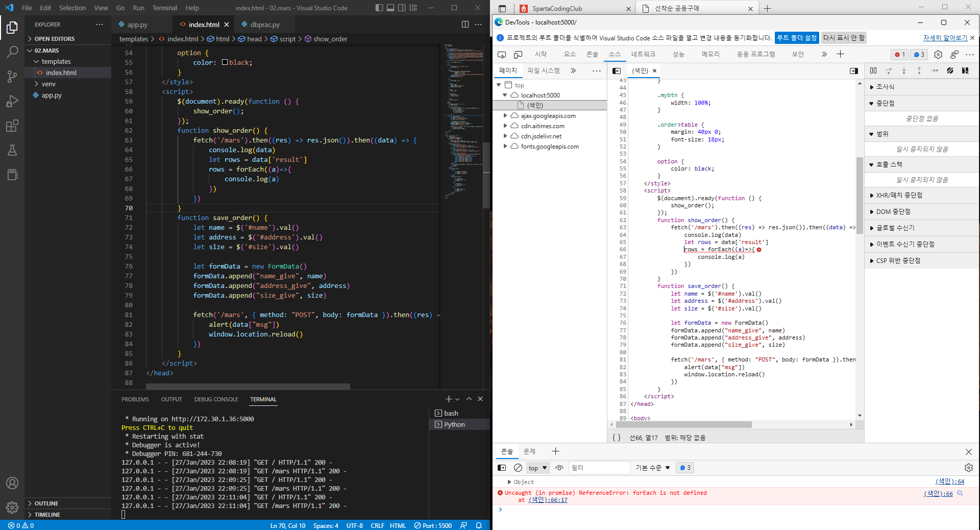
Task: Click the Port : 5500 status item
Action: click(x=433, y=525)
